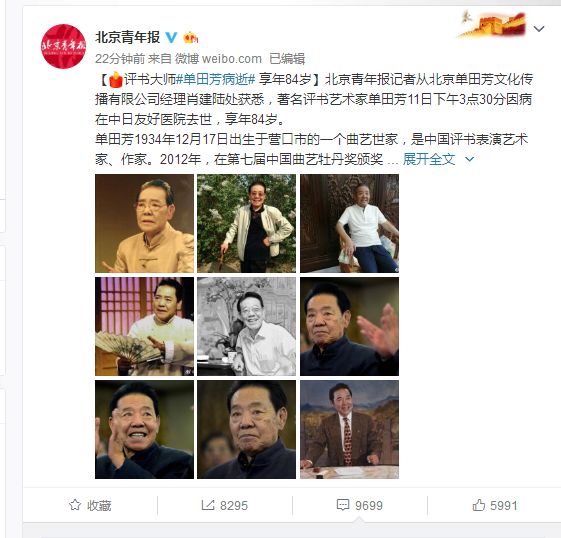Like the post with thumbs-up 5991
The width and height of the screenshot is (561, 538).
(479, 505)
